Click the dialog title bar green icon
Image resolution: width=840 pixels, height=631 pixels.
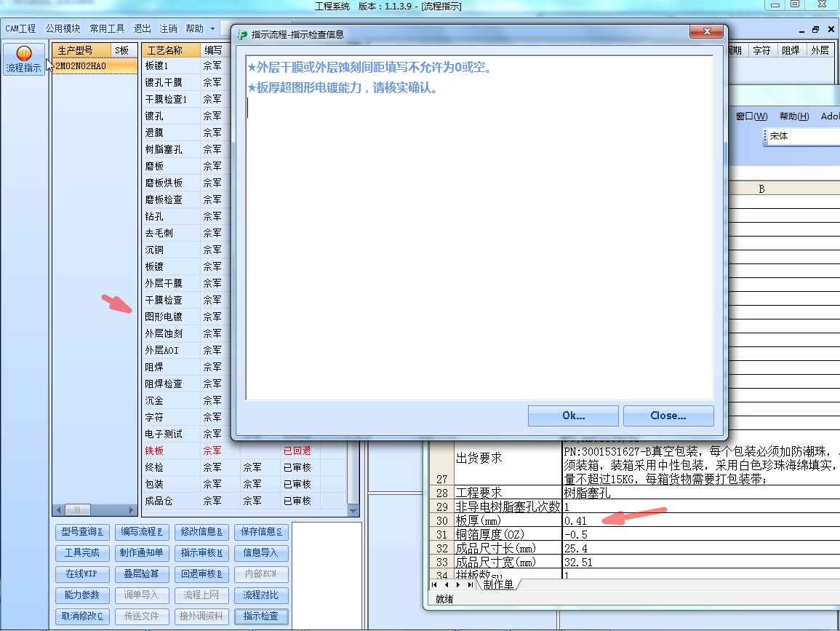point(242,35)
